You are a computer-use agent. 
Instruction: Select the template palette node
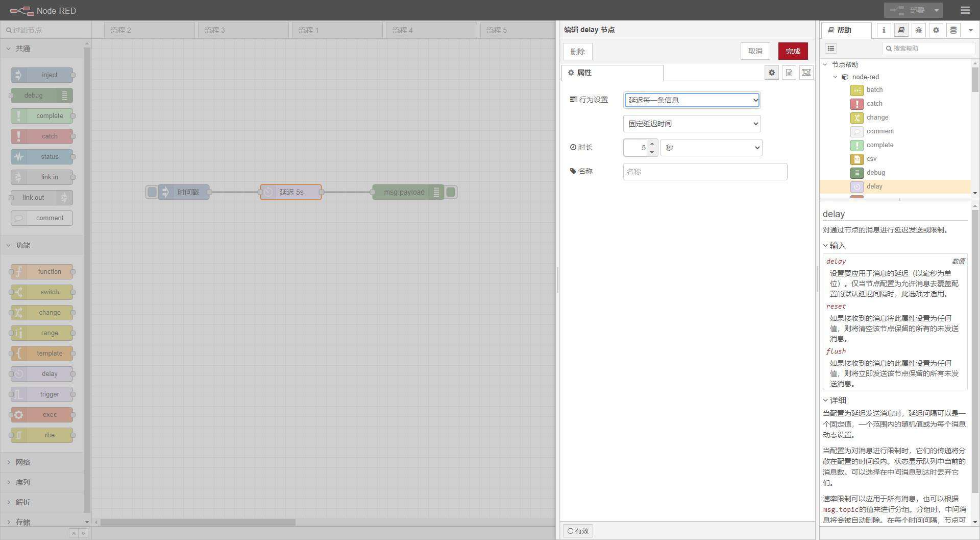[42, 354]
